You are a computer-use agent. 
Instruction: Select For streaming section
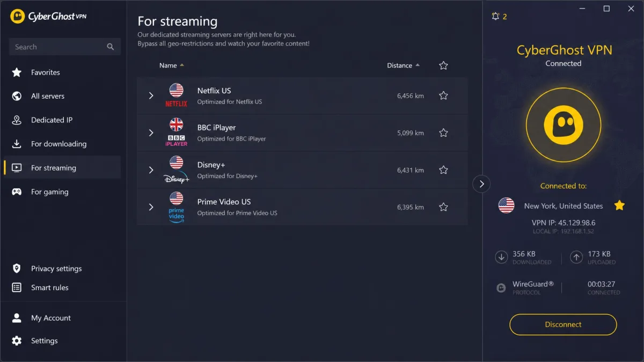[62, 168]
